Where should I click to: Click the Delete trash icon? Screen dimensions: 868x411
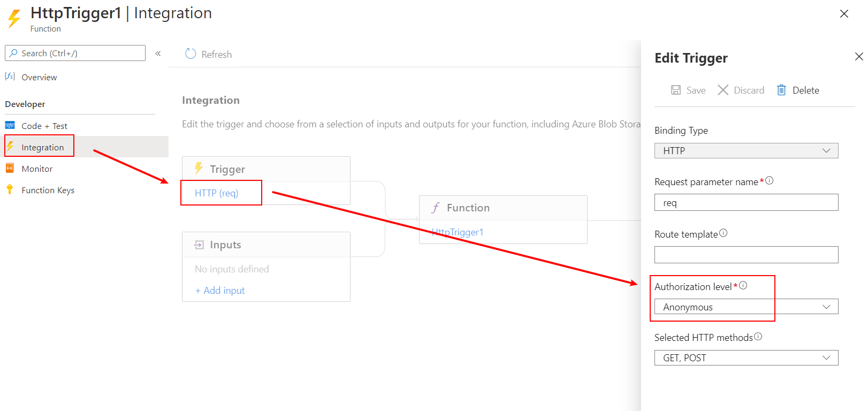coord(781,90)
